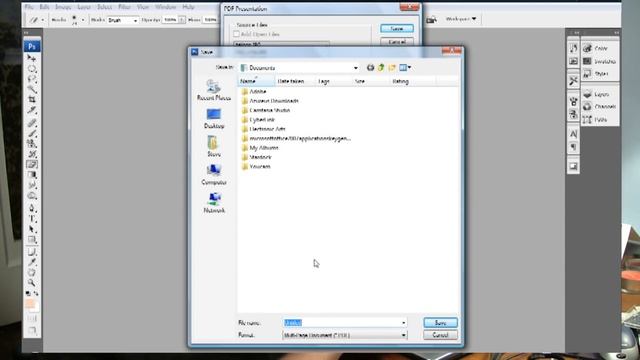Toggle Quick Mask mode in toolbox
This screenshot has width=640, height=360.
(x=32, y=318)
